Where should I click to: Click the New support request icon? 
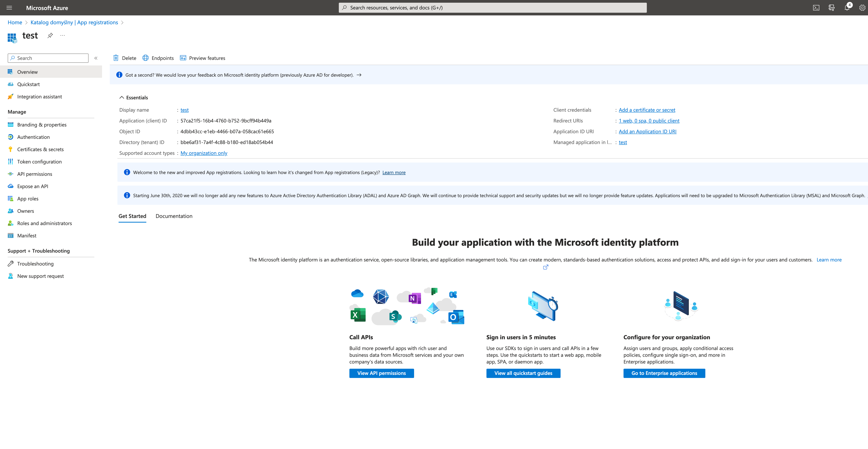pyautogui.click(x=11, y=276)
